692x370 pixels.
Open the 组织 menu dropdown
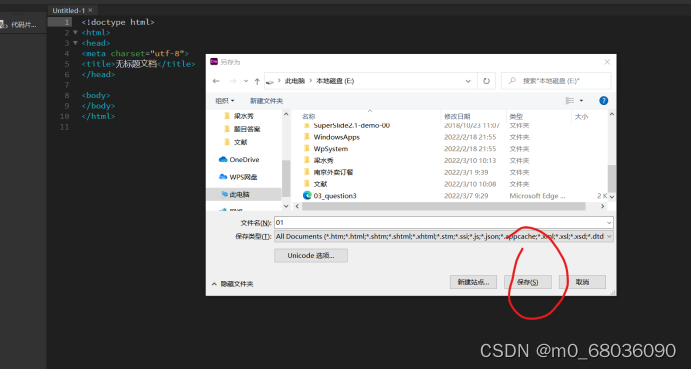(225, 101)
